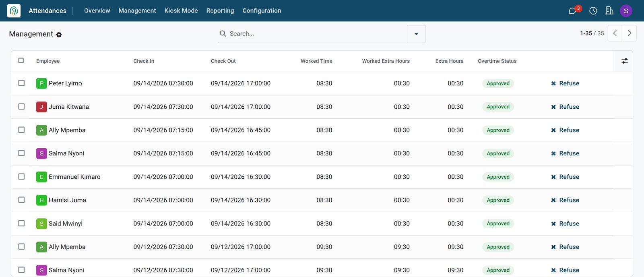Click Emmanuel Kimaro's avatar icon
This screenshot has height=277, width=644.
(41, 177)
